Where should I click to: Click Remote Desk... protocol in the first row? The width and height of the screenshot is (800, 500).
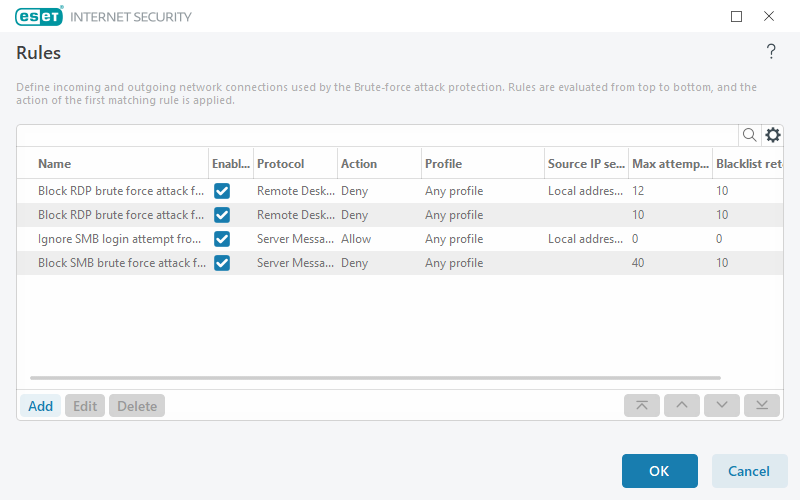(x=296, y=191)
